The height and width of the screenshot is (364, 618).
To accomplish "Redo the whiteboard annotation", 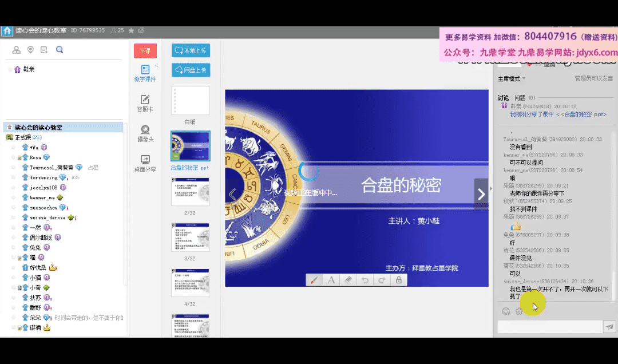I will pyautogui.click(x=381, y=280).
